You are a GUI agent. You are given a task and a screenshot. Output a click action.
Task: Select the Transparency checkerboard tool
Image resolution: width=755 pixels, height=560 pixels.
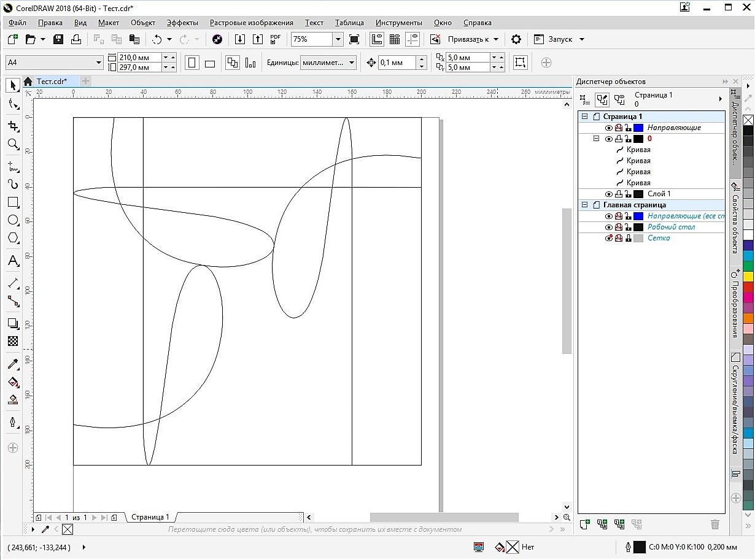click(x=12, y=341)
